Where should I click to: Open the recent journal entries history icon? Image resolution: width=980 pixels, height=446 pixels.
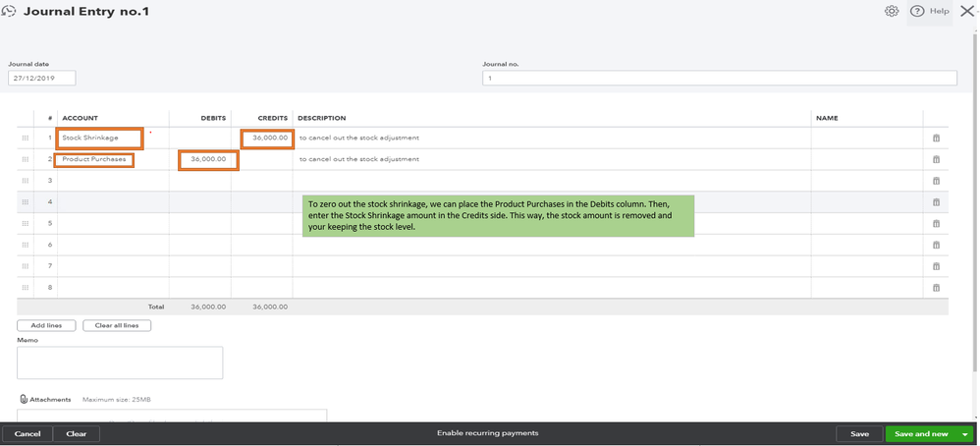click(9, 12)
